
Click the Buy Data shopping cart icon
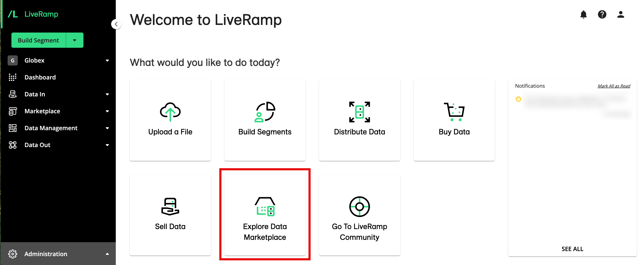coord(454,112)
